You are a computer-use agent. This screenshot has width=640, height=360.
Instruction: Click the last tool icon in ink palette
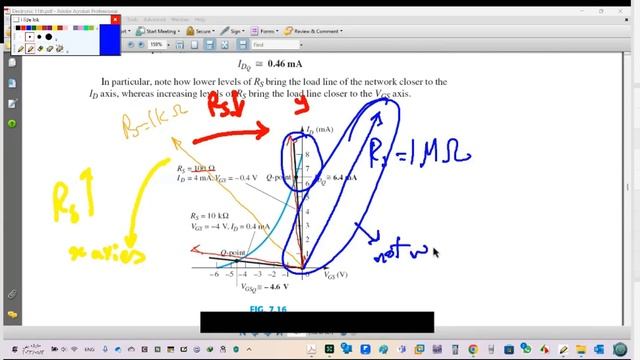60,49
